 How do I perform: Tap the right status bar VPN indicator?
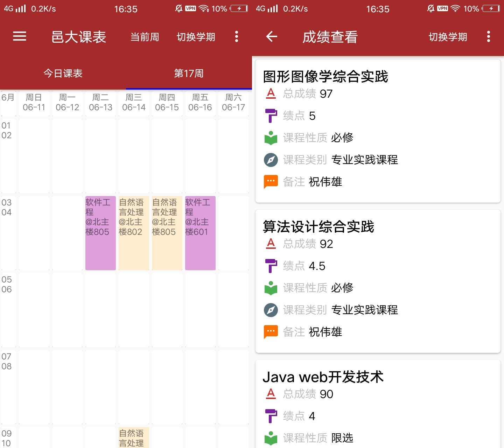tap(442, 8)
